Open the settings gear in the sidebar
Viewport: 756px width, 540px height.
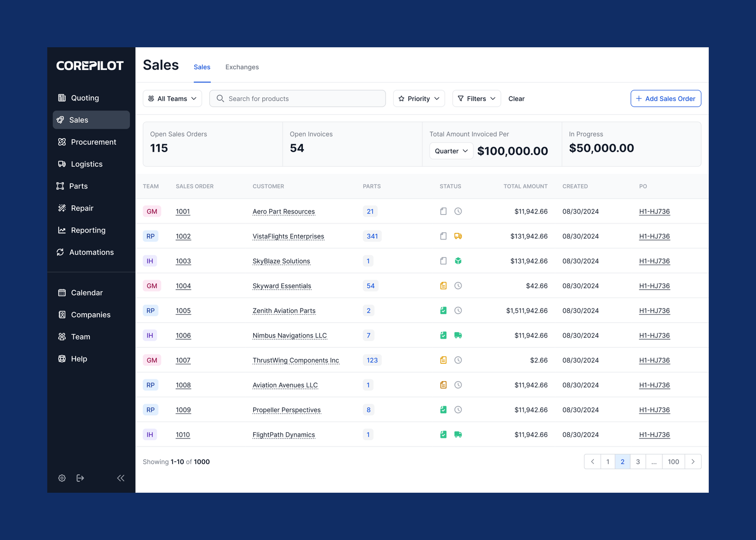tap(62, 478)
